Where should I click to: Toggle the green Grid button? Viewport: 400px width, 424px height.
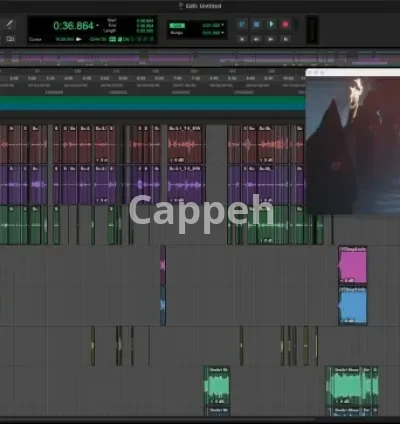177,26
